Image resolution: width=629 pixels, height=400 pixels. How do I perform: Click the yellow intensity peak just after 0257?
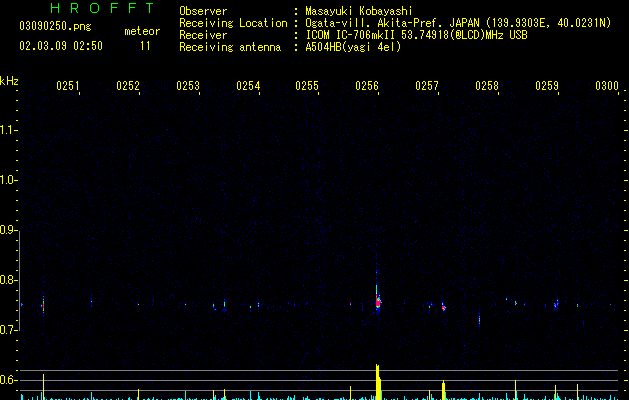pyautogui.click(x=443, y=390)
